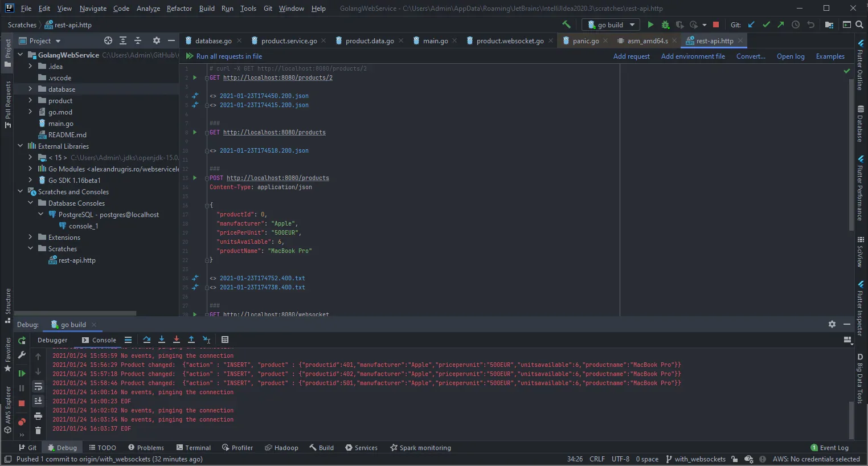The image size is (868, 466).
Task: Toggle scroll to end in the console
Action: pyautogui.click(x=38, y=401)
